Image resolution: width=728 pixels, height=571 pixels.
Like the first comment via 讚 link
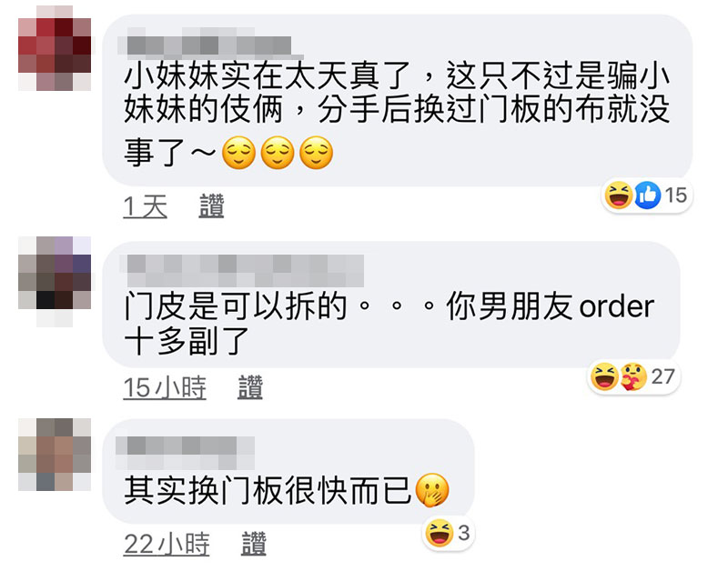[212, 206]
